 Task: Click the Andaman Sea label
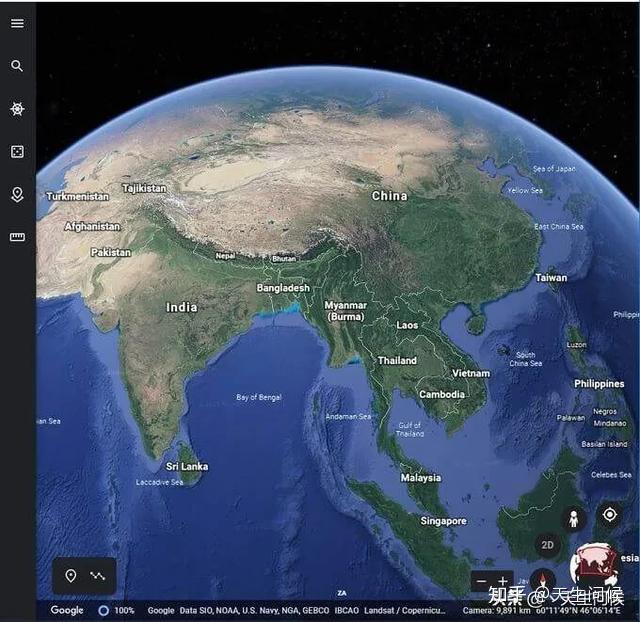tap(348, 416)
